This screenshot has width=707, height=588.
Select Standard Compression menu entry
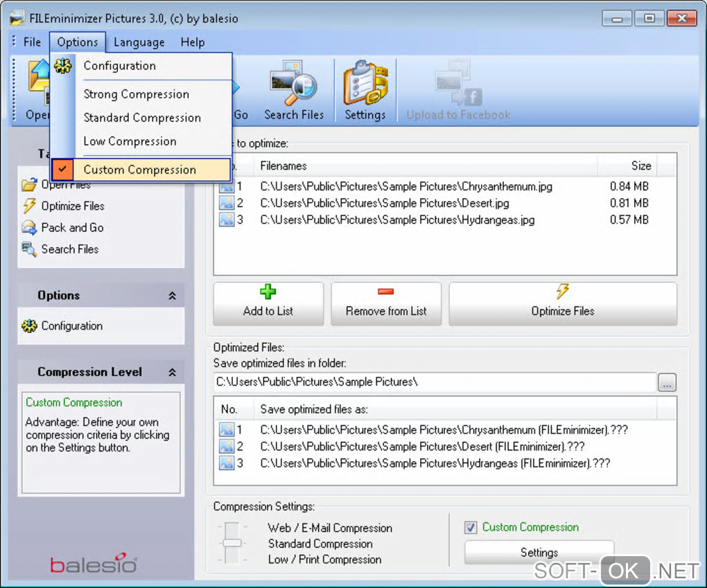[x=141, y=118]
